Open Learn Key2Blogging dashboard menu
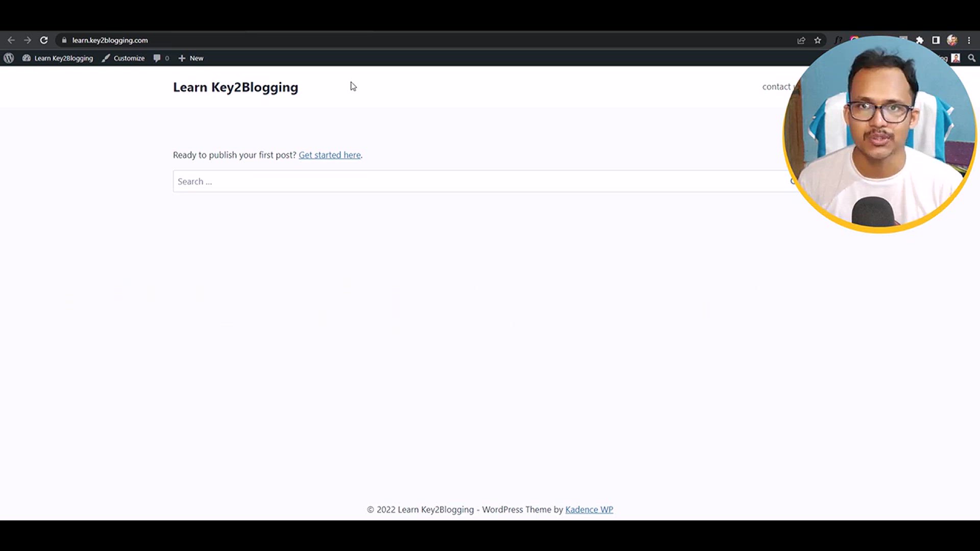The height and width of the screenshot is (551, 980). point(58,58)
